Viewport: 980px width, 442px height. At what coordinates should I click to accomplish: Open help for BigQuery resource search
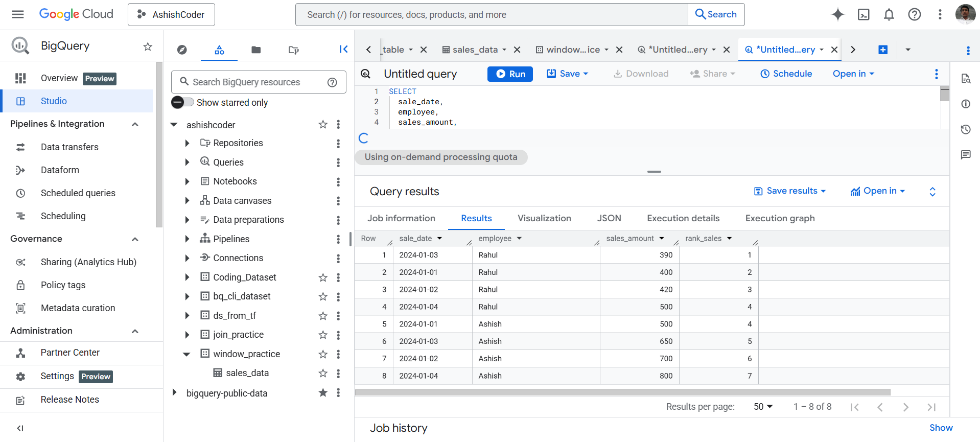point(332,82)
